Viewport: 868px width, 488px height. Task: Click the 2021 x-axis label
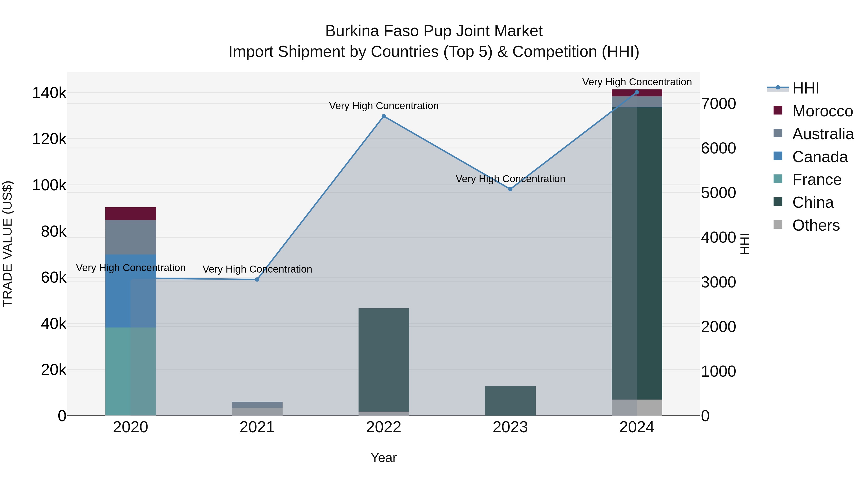point(257,427)
